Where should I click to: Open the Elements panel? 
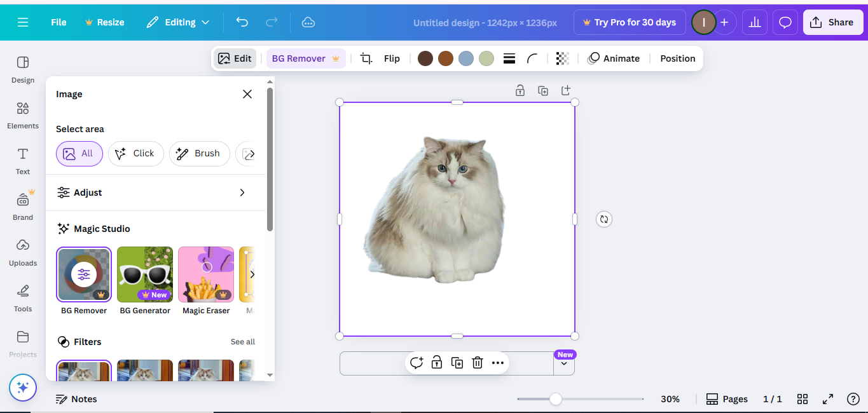coord(22,116)
